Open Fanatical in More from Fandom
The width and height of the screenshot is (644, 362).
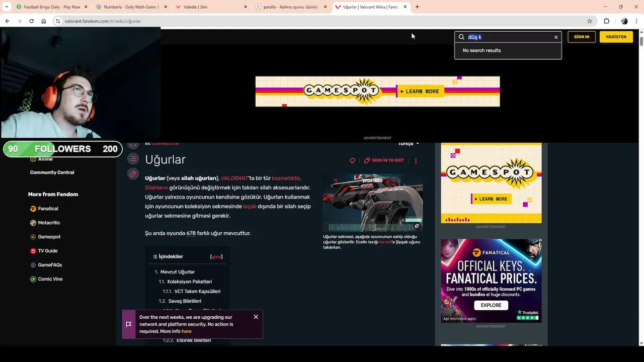point(48,209)
